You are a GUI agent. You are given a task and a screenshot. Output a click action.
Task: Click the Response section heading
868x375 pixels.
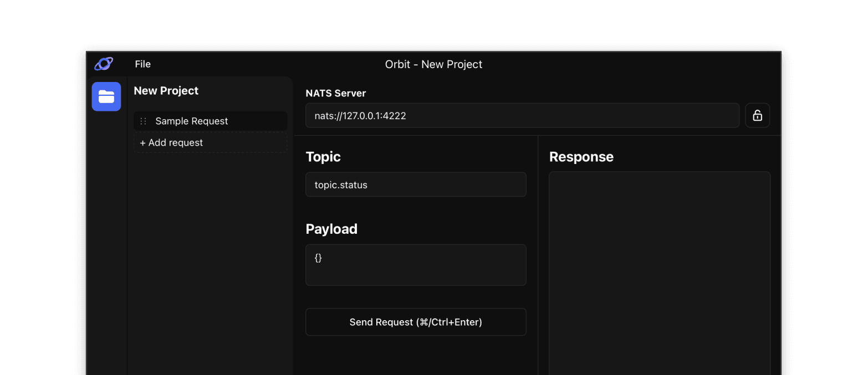[x=581, y=157]
